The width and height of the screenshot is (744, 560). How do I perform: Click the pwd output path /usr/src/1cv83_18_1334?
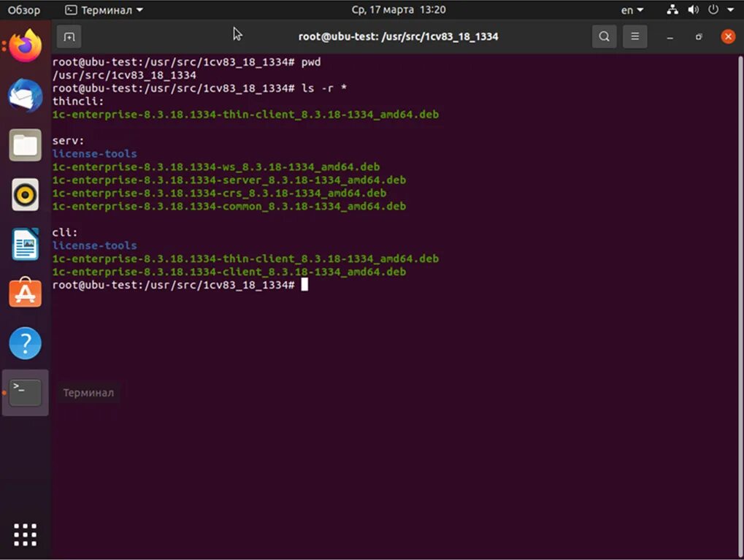pos(124,75)
